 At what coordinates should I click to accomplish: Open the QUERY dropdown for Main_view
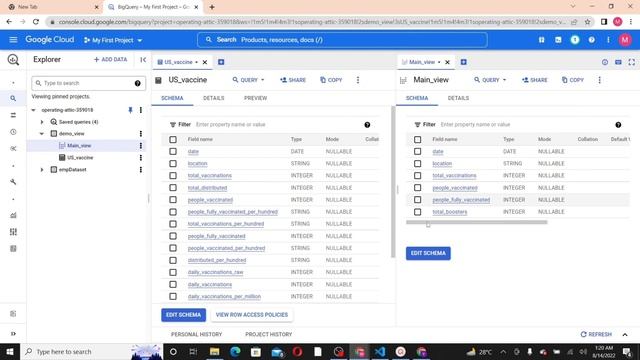490,80
